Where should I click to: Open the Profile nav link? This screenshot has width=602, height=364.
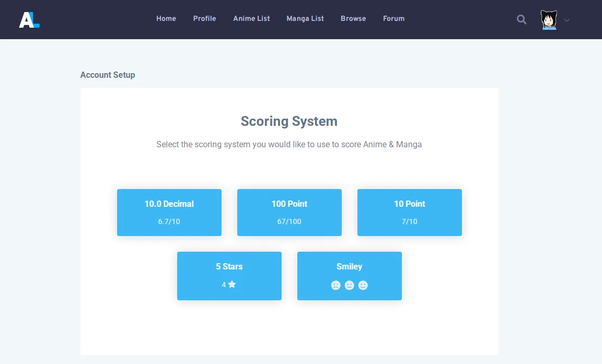click(x=205, y=18)
